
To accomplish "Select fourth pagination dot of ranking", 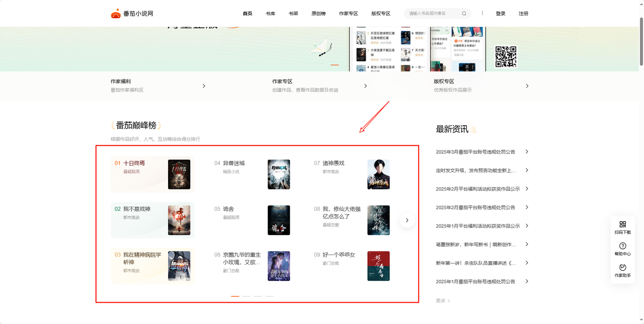I will click(270, 296).
